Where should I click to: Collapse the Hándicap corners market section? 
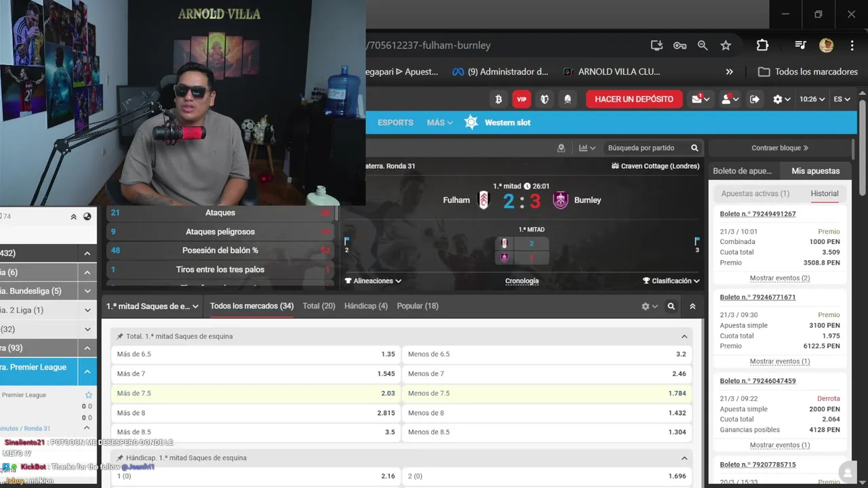pyautogui.click(x=684, y=458)
